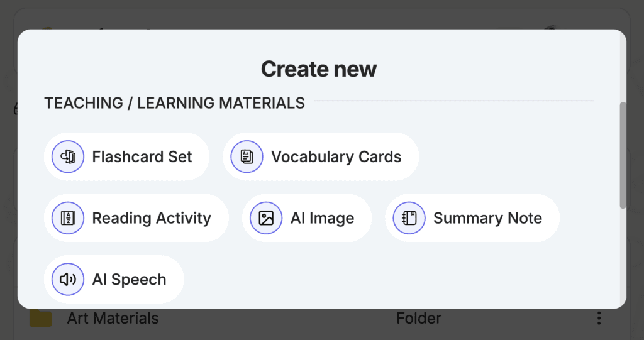Click the Teaching / Learning Materials section heading
The image size is (644, 340).
coord(175,103)
